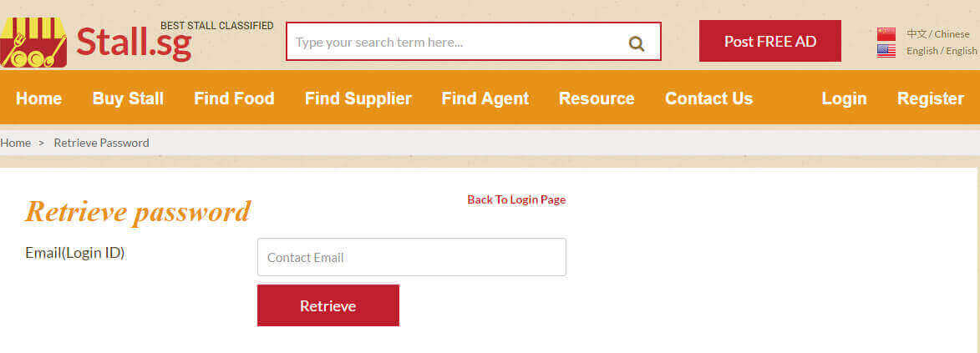980x353 pixels.
Task: Open the Buy Stall menu
Action: [128, 98]
